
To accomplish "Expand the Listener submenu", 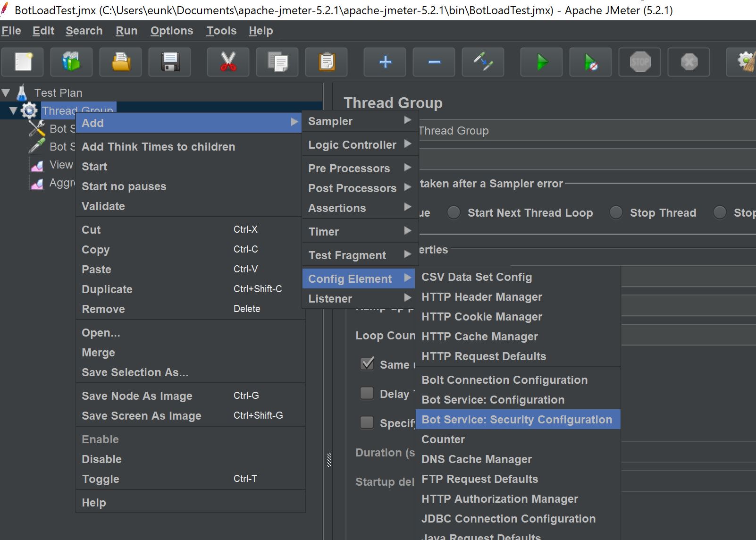I will pos(360,298).
